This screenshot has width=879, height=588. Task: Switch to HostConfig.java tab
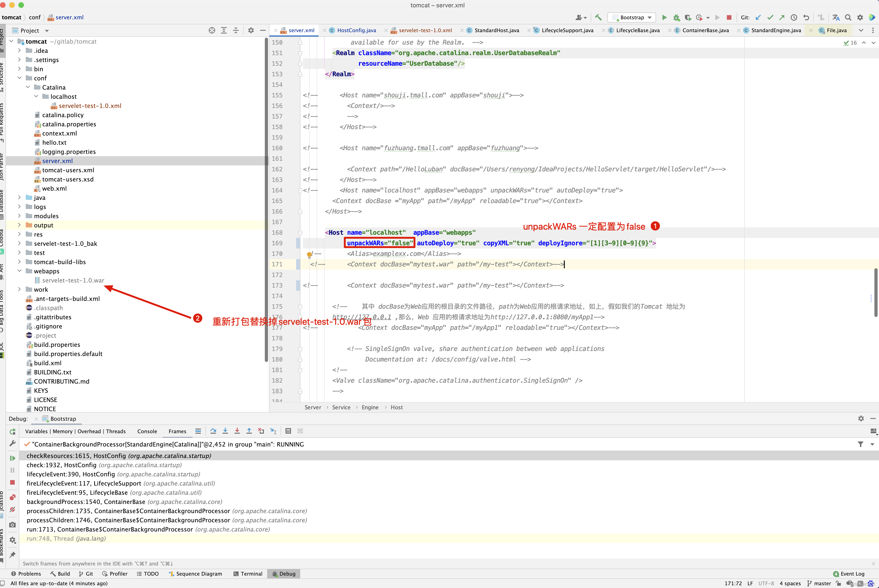tap(356, 30)
